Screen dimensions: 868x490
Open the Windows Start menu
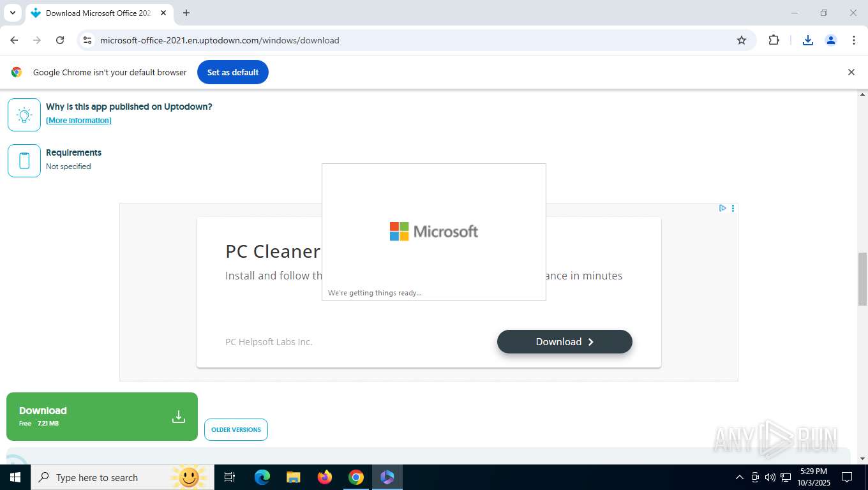tap(15, 477)
